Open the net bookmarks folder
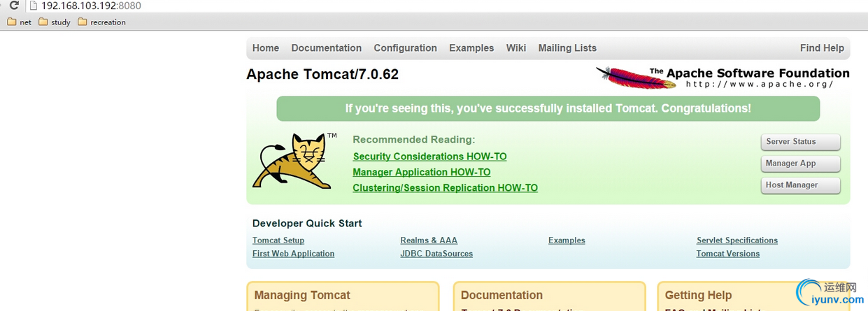The width and height of the screenshot is (868, 311). tap(19, 22)
